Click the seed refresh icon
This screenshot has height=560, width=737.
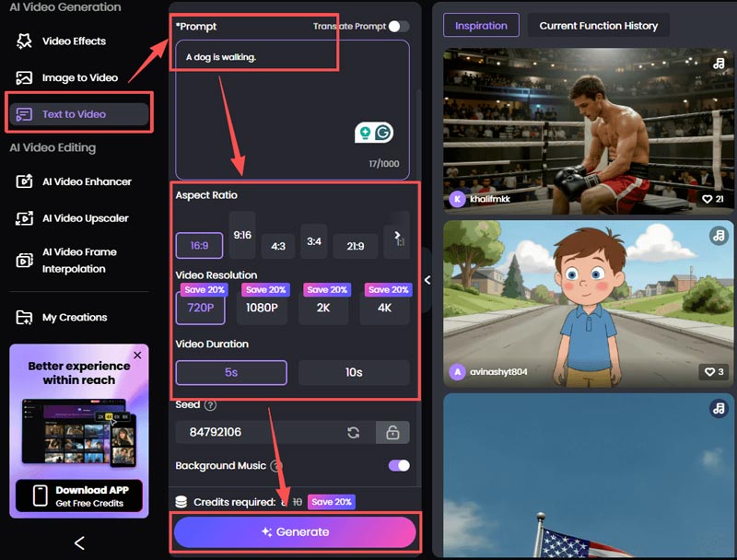353,433
